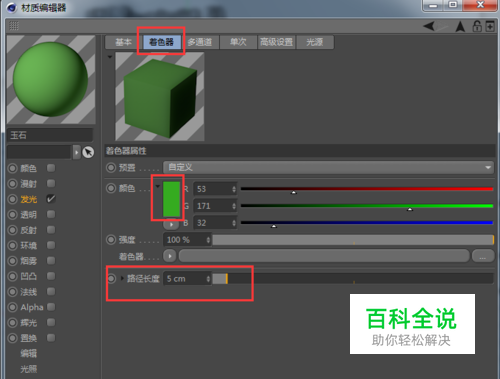
Task: Switch to the 高级设置 tab
Action: (x=276, y=42)
